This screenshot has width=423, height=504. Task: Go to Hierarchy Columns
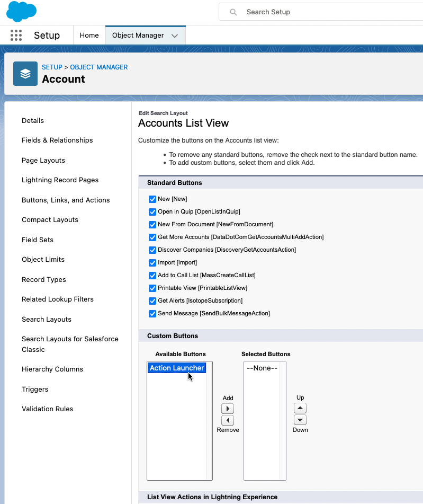coord(52,369)
